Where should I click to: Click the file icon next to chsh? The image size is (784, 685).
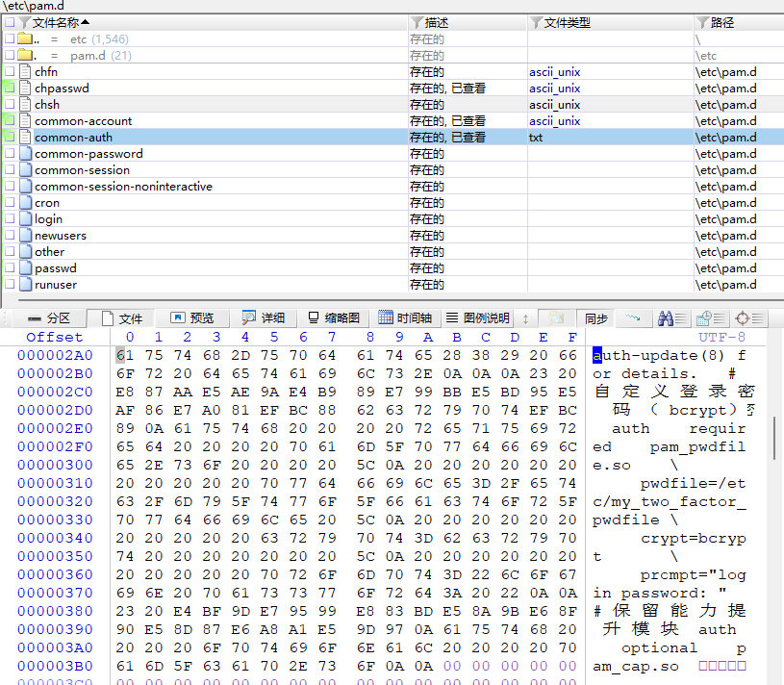pos(25,105)
